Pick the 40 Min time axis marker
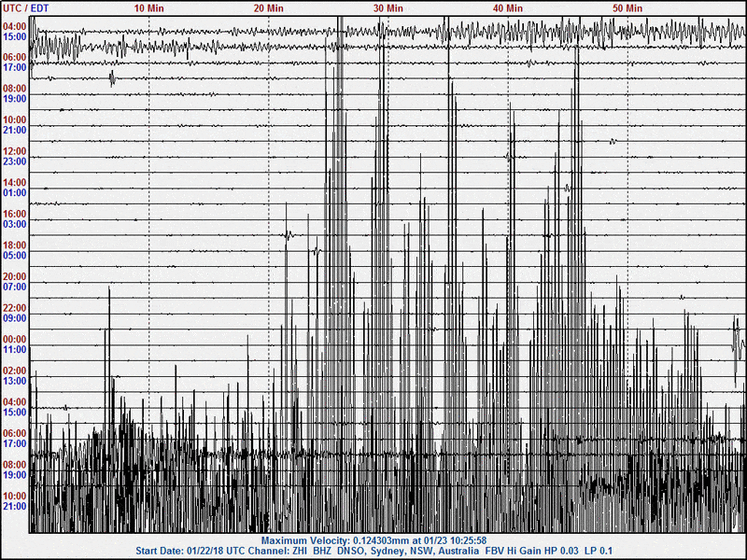The image size is (747, 560). 508,7
